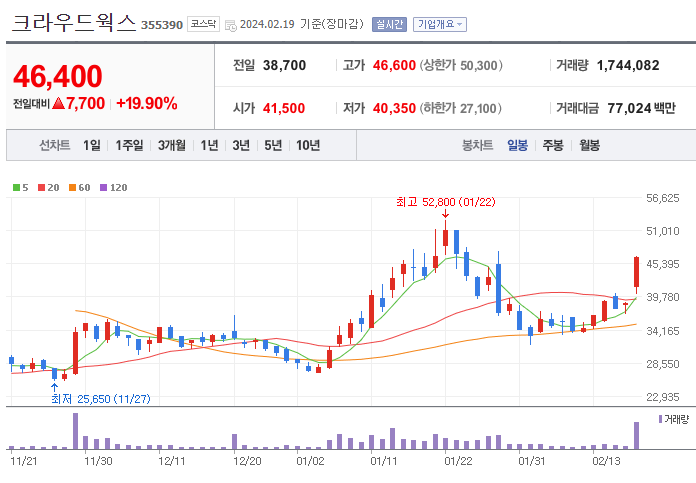The width and height of the screenshot is (696, 483).
Task: Select the 1일 line chart tab
Action: click(92, 145)
